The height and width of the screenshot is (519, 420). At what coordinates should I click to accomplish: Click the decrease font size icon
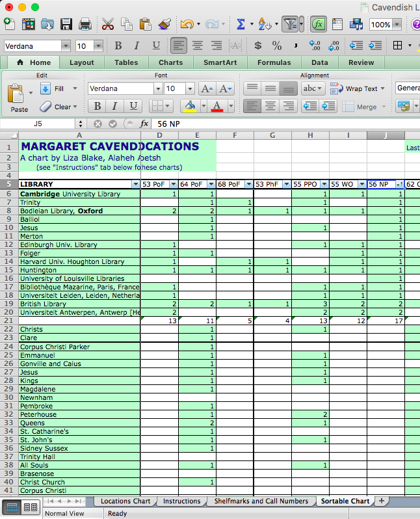pos(226,88)
